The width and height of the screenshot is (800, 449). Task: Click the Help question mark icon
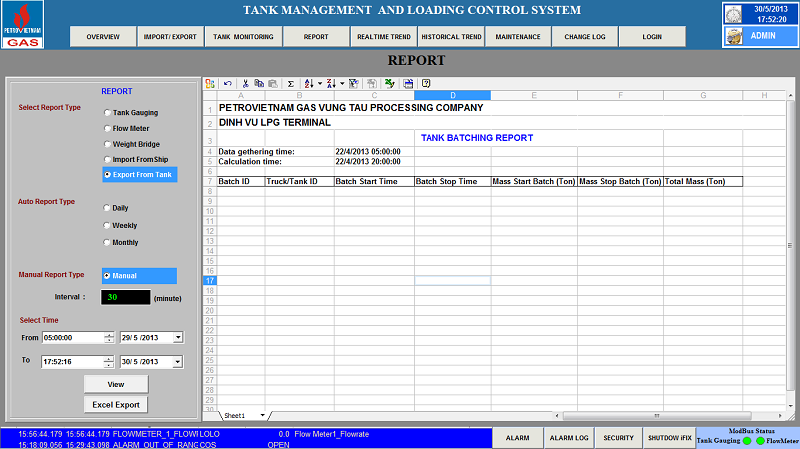pyautogui.click(x=426, y=84)
